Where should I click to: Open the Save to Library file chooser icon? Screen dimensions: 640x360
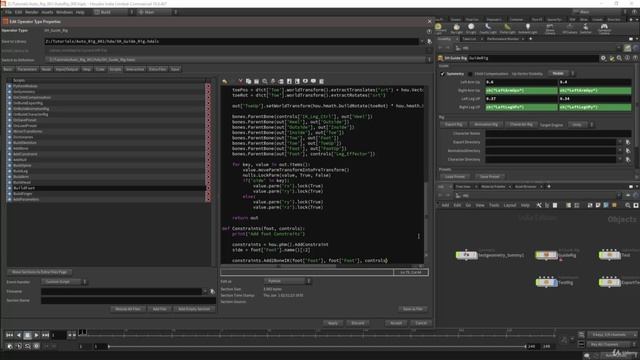pyautogui.click(x=429, y=41)
